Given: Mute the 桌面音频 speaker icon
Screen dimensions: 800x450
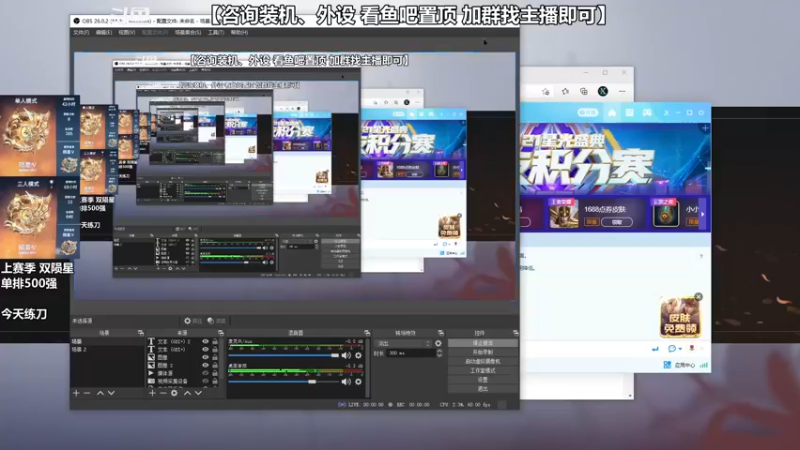Looking at the screenshot, I should click(x=346, y=381).
